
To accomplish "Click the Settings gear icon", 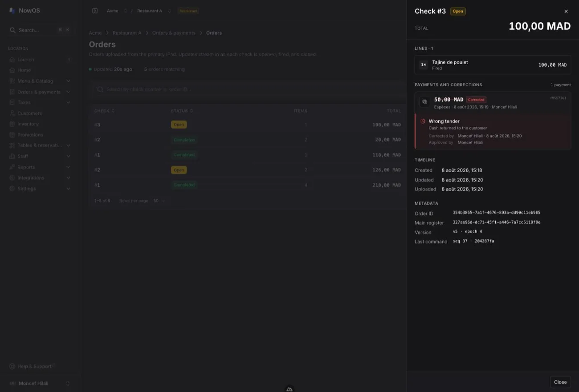I will [12, 189].
